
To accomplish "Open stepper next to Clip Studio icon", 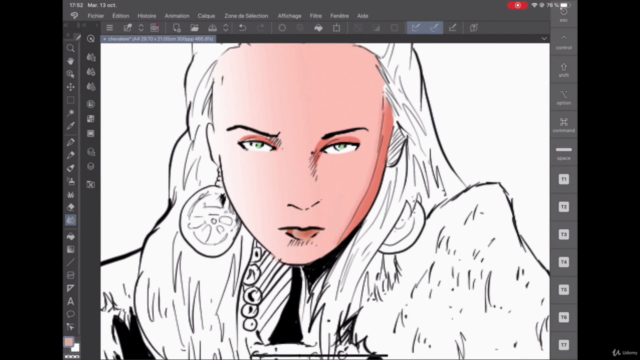I will [141, 28].
